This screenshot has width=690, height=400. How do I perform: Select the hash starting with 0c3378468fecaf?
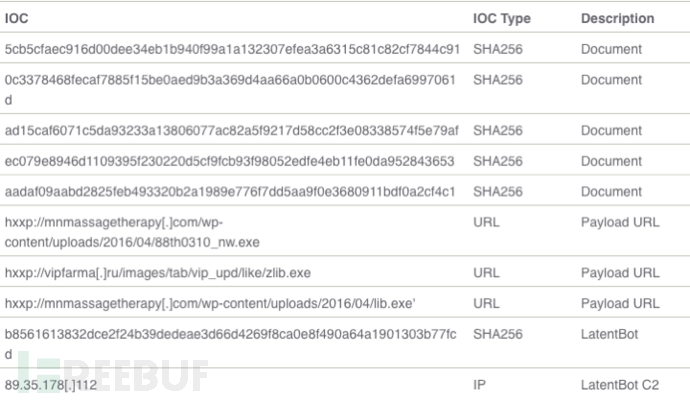(230, 90)
